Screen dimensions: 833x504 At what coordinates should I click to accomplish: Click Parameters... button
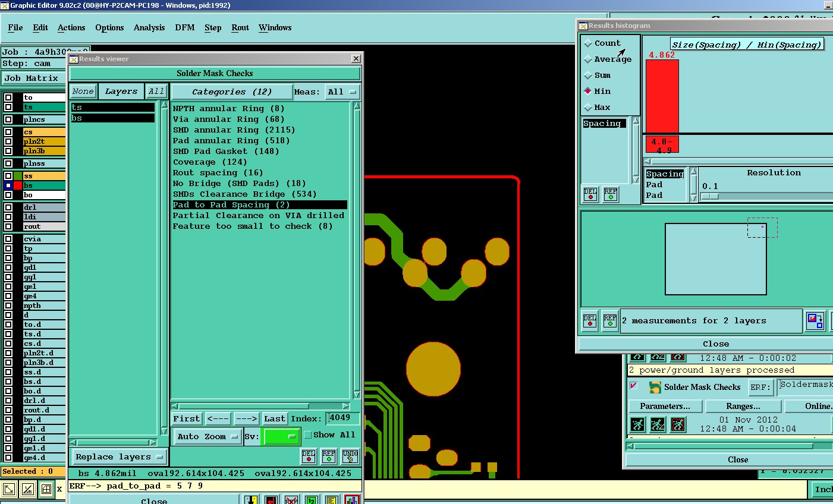pos(665,407)
